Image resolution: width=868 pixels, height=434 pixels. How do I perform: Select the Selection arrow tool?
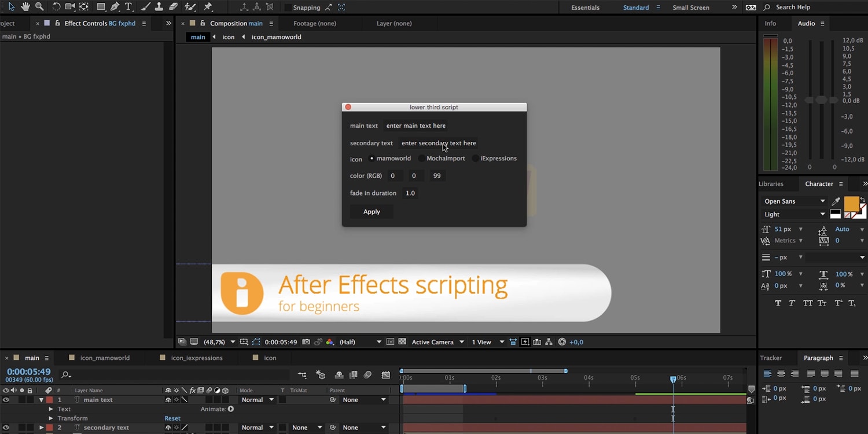tap(11, 7)
